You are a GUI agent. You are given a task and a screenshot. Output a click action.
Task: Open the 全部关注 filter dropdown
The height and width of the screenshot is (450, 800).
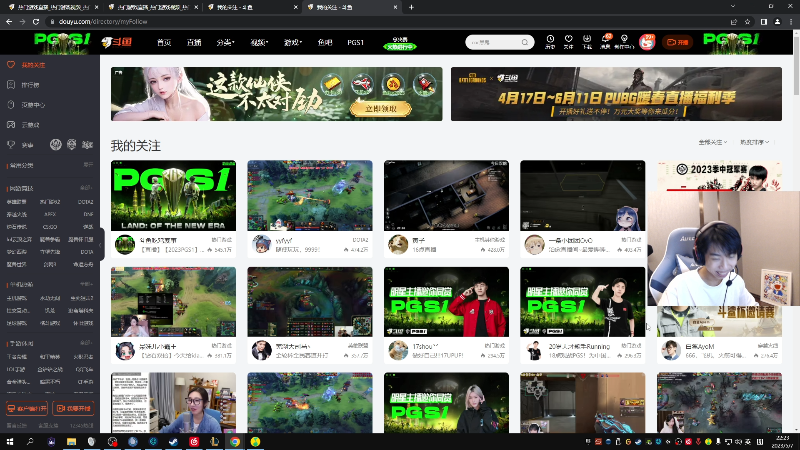(712, 142)
